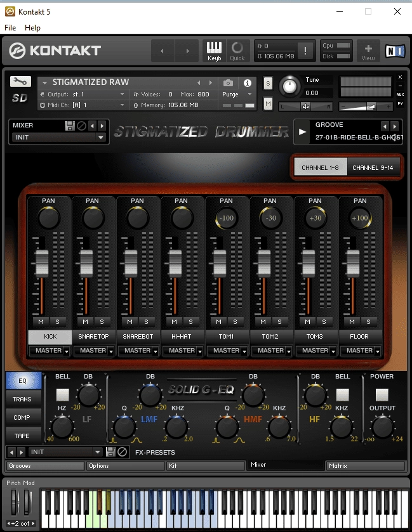Minimize instrument header with minus icon
This screenshot has width=412, height=532.
pos(400,86)
